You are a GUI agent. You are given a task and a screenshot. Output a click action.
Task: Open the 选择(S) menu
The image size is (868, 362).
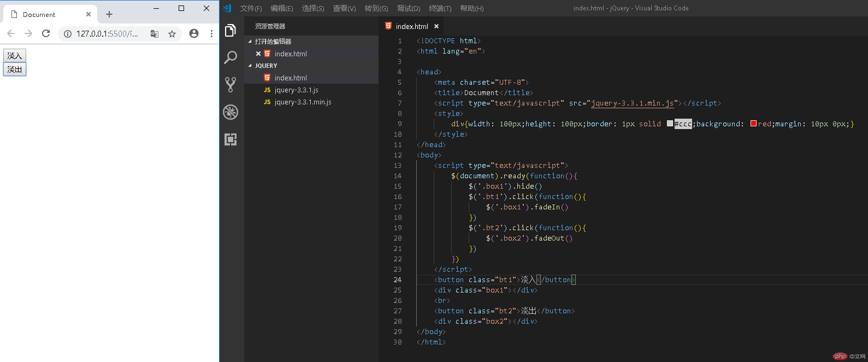(313, 8)
